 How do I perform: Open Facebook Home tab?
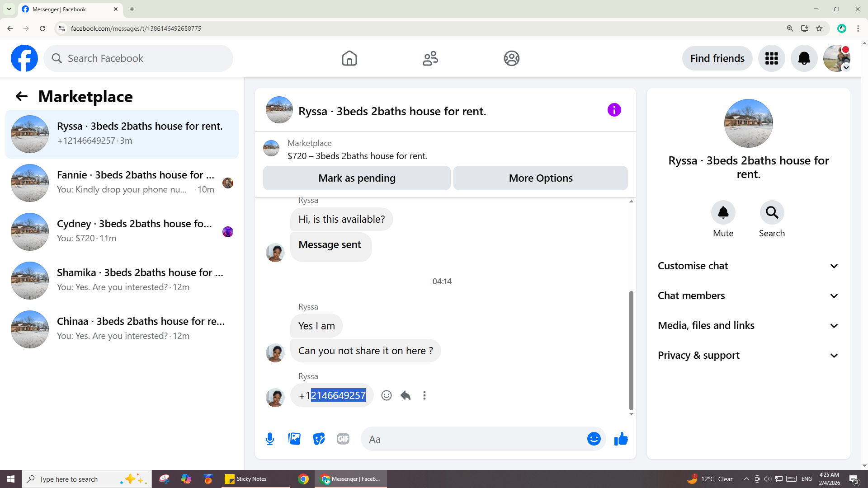click(x=349, y=58)
